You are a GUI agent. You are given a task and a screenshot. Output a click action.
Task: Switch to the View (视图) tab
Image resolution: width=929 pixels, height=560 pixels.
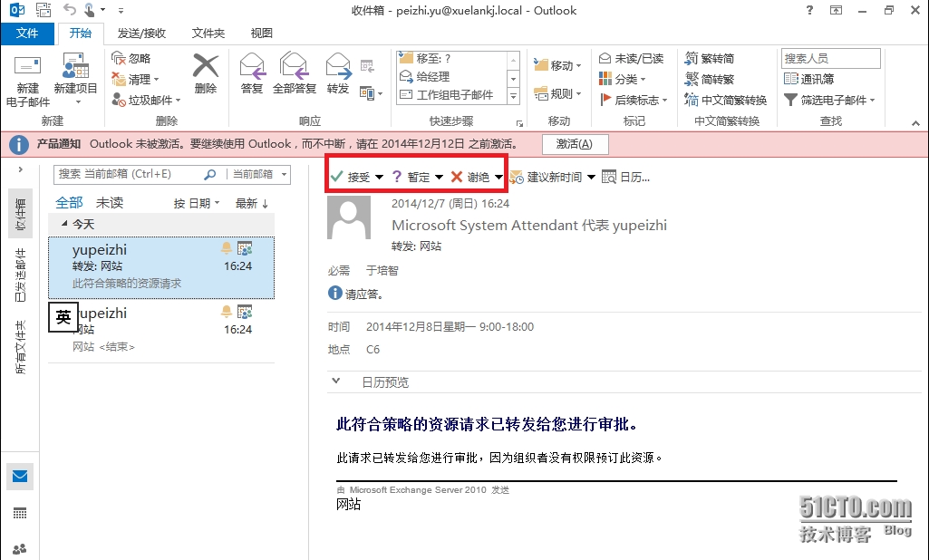[261, 34]
